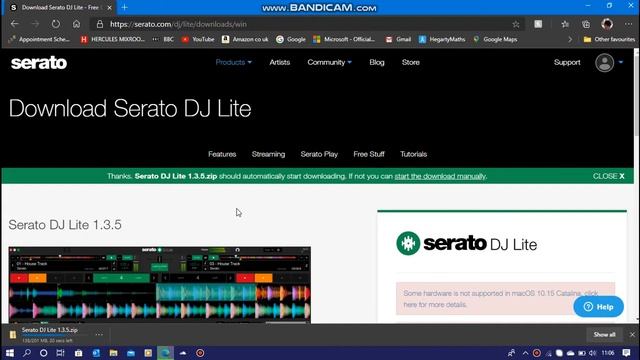Open the macOS Catalina hardware support notice
This screenshot has height=360, width=640.
pyautogui.click(x=505, y=299)
